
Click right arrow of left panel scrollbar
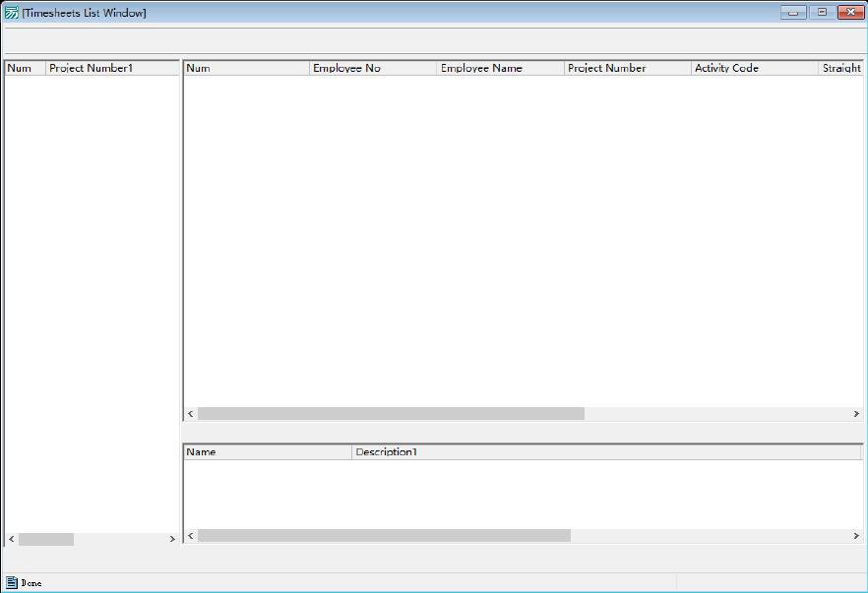pyautogui.click(x=172, y=539)
